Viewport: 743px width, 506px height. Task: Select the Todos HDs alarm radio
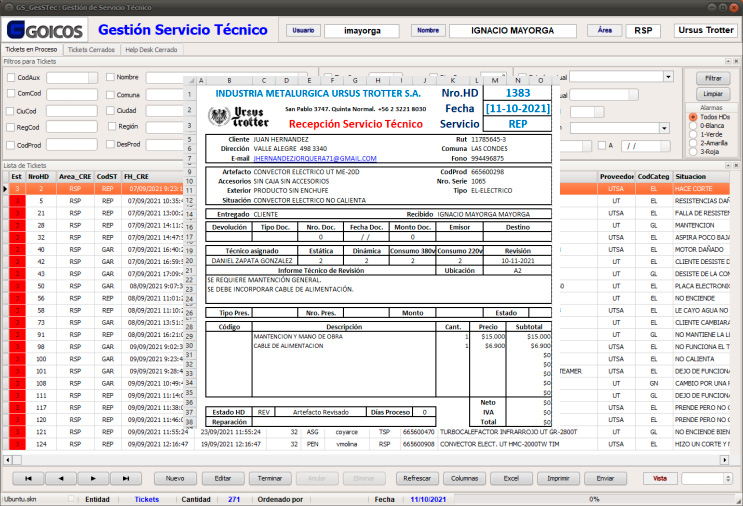pyautogui.click(x=693, y=117)
